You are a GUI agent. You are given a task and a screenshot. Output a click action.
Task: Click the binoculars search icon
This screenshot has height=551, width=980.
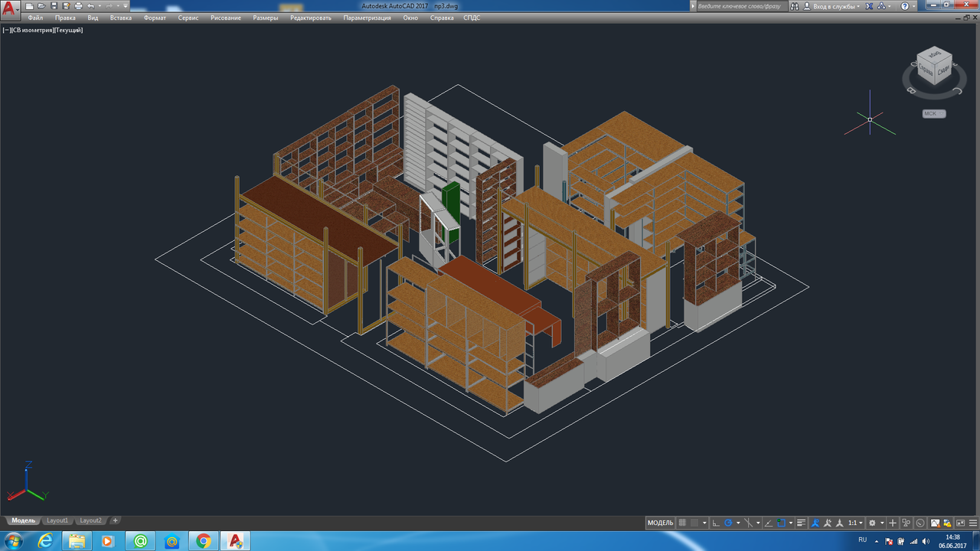[794, 6]
